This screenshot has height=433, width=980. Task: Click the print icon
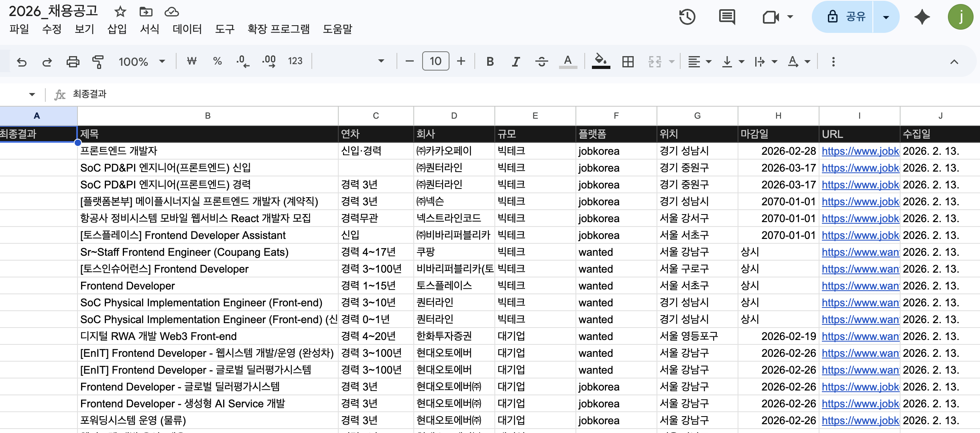click(73, 62)
